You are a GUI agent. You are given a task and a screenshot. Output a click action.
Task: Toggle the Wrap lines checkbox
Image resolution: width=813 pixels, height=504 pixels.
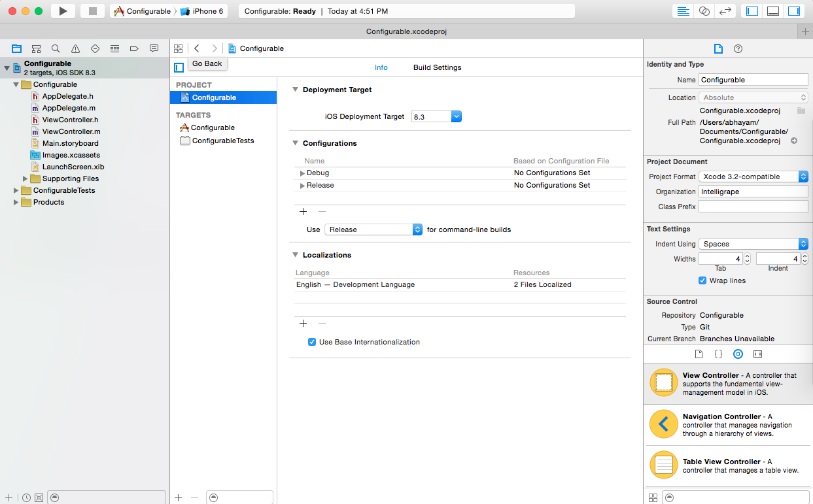(x=702, y=280)
